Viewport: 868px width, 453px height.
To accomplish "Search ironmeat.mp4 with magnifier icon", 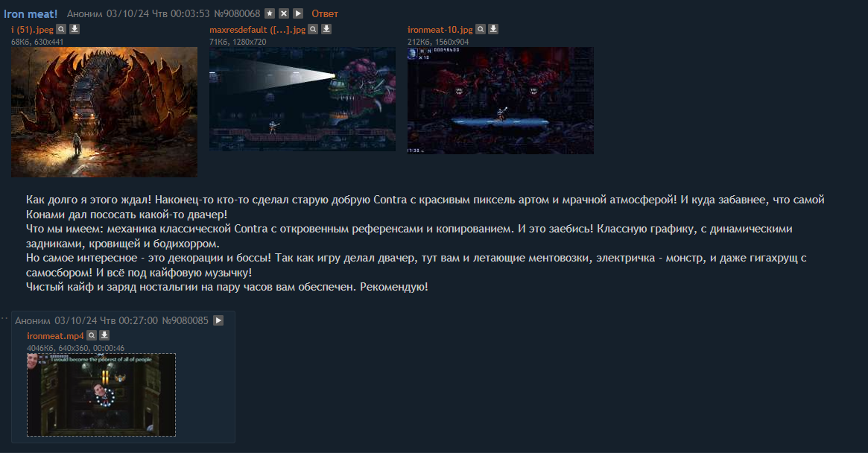I will (x=92, y=335).
